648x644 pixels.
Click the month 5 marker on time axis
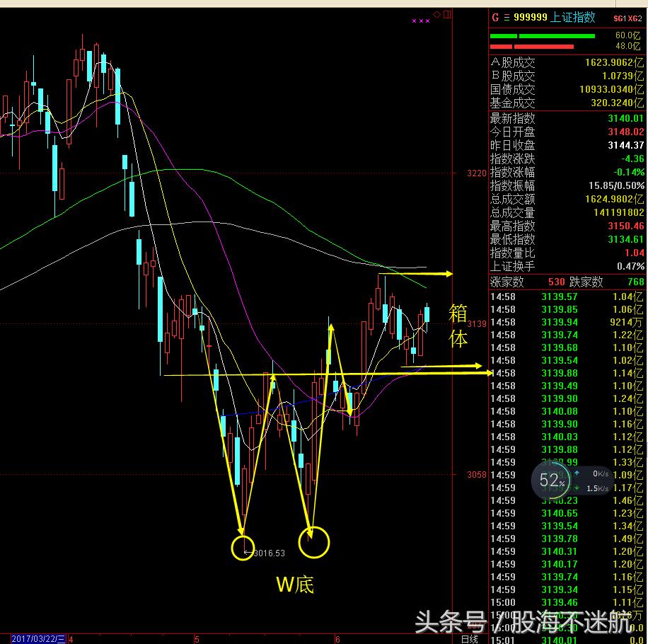pos(197,640)
